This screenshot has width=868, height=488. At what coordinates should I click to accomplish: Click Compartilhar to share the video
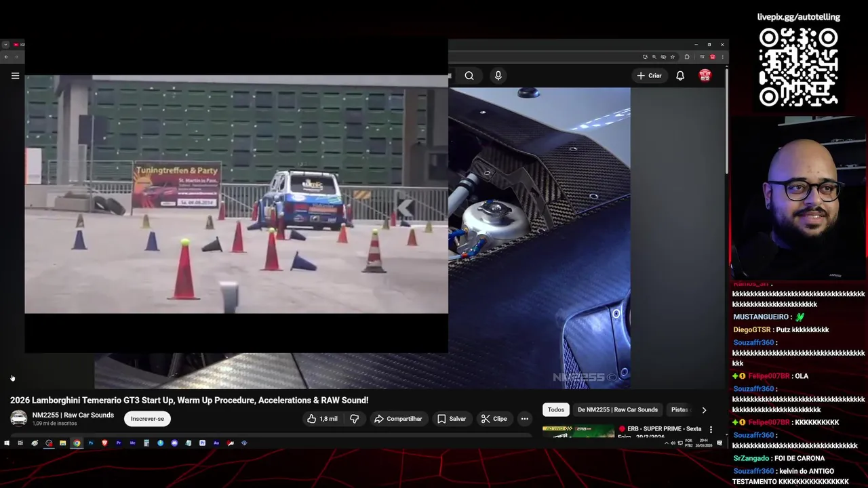(x=398, y=419)
